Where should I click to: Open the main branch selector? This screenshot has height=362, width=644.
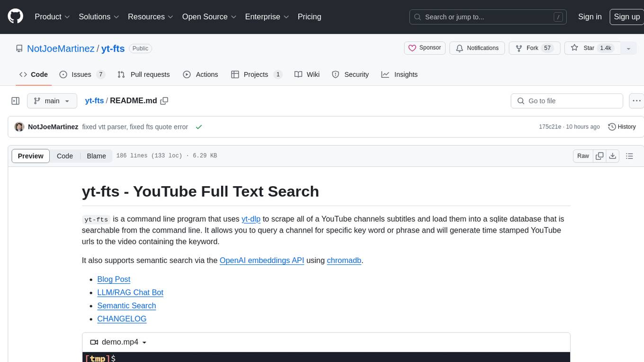point(52,101)
